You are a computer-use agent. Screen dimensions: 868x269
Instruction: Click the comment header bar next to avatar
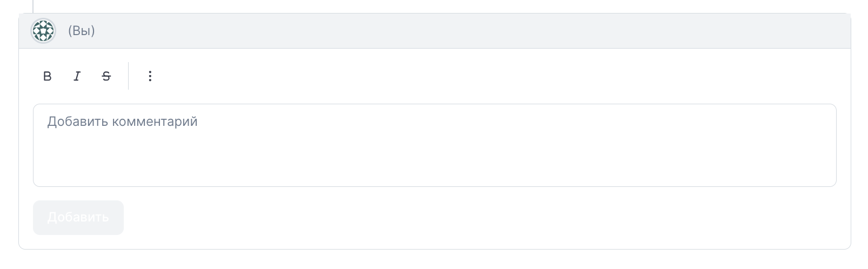point(435,31)
